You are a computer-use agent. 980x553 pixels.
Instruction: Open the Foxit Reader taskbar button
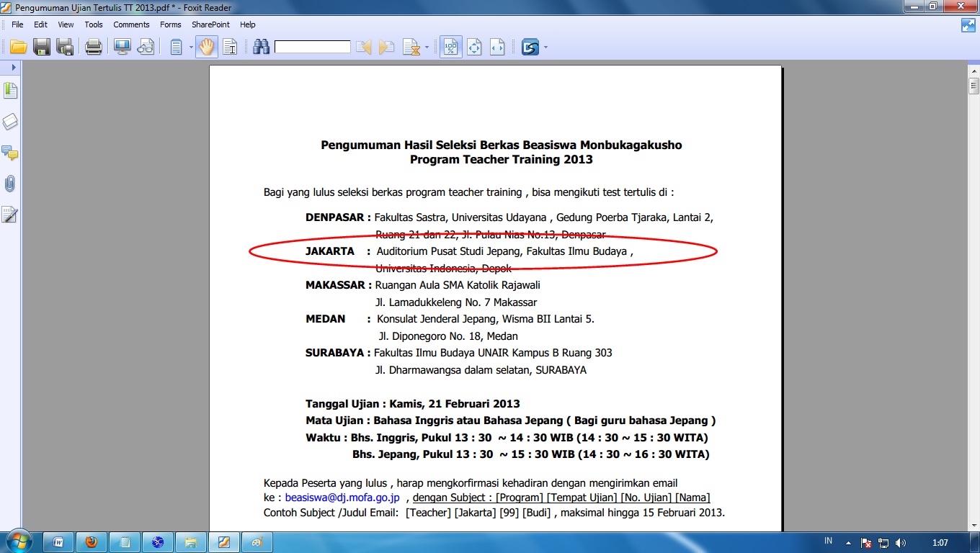224,542
